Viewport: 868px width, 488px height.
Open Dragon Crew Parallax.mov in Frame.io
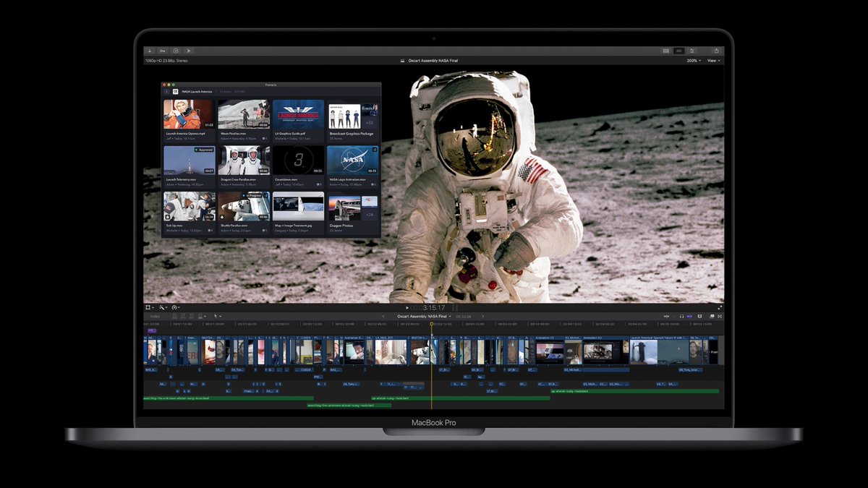click(244, 160)
